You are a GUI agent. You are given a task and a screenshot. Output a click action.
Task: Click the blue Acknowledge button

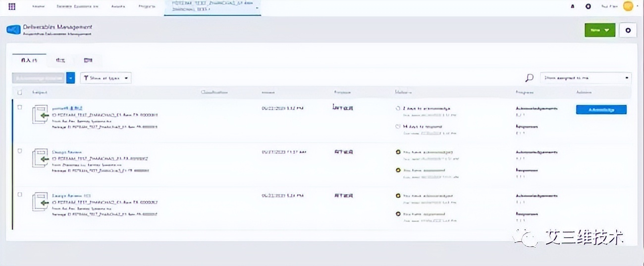tap(601, 110)
